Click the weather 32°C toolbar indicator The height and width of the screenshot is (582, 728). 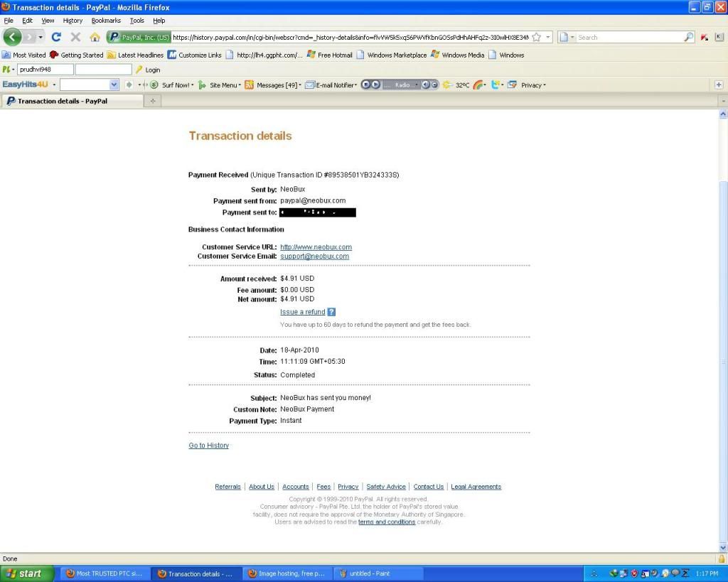tap(456, 85)
